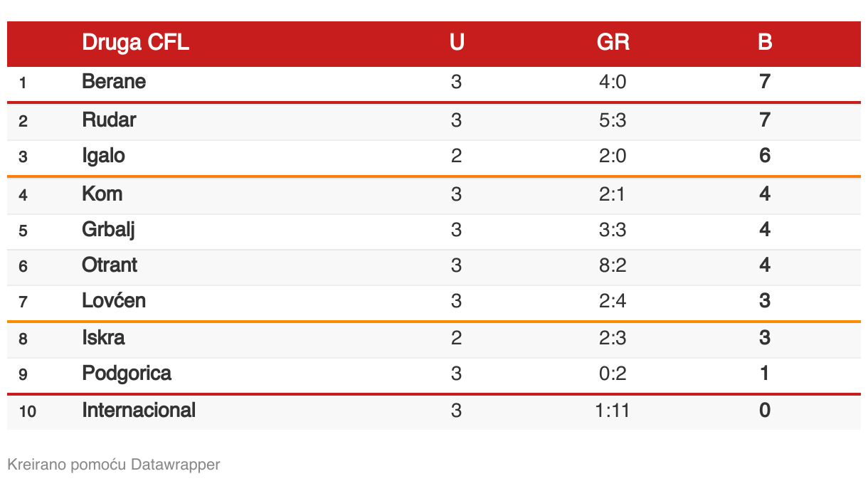Click the Podgorica team name

point(127,373)
